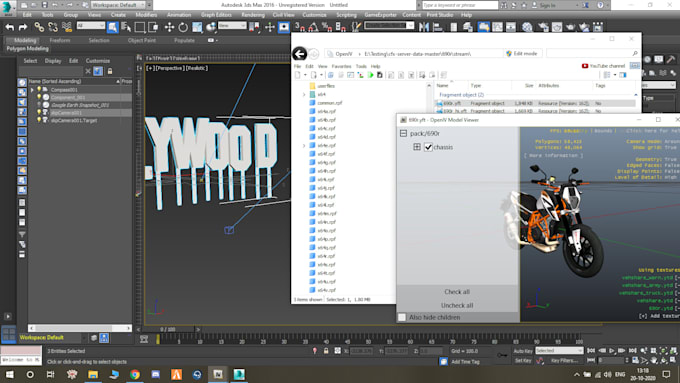Open the Key Filters button
Screen dimensions: 680x383
(x=564, y=360)
